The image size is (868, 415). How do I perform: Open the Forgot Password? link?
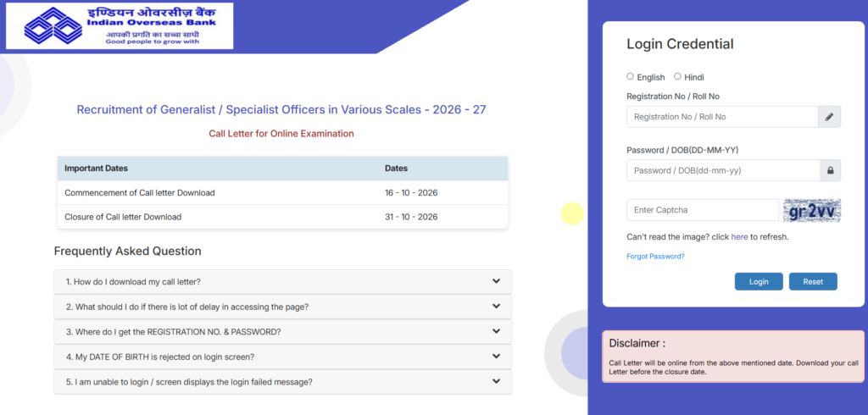point(655,256)
